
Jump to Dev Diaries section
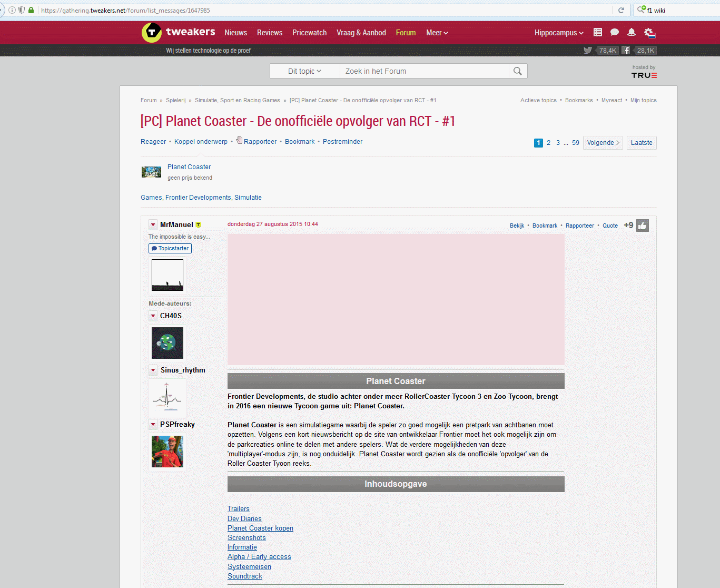(x=244, y=518)
